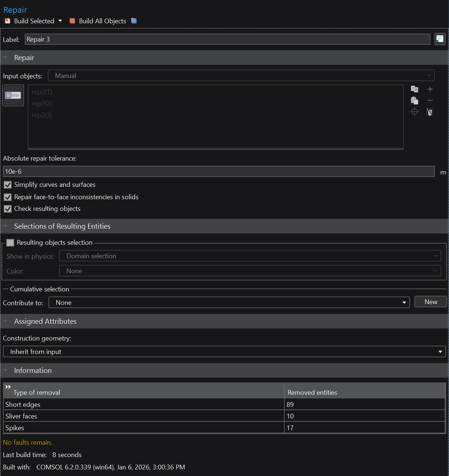This screenshot has height=476, width=449.
Task: Uncheck Simplify curves and surfaces
Action: [8, 185]
